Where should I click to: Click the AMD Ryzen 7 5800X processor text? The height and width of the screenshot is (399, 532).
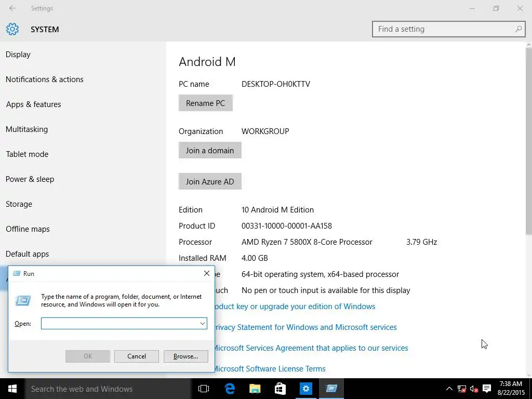307,242
